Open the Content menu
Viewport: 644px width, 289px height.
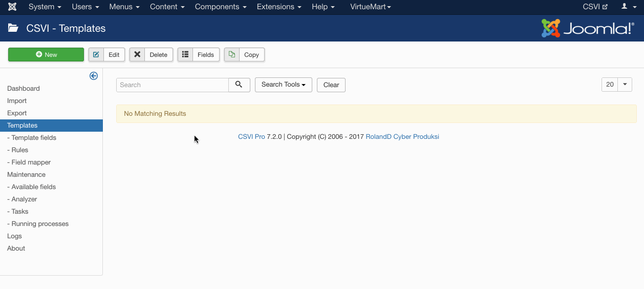(x=167, y=7)
